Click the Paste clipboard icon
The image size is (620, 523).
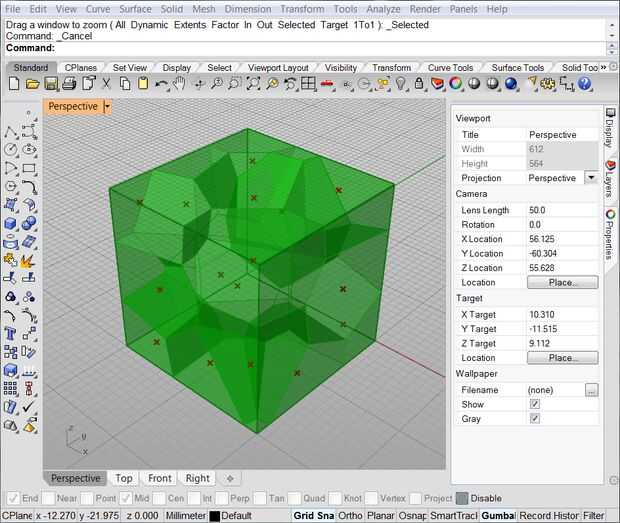click(143, 84)
